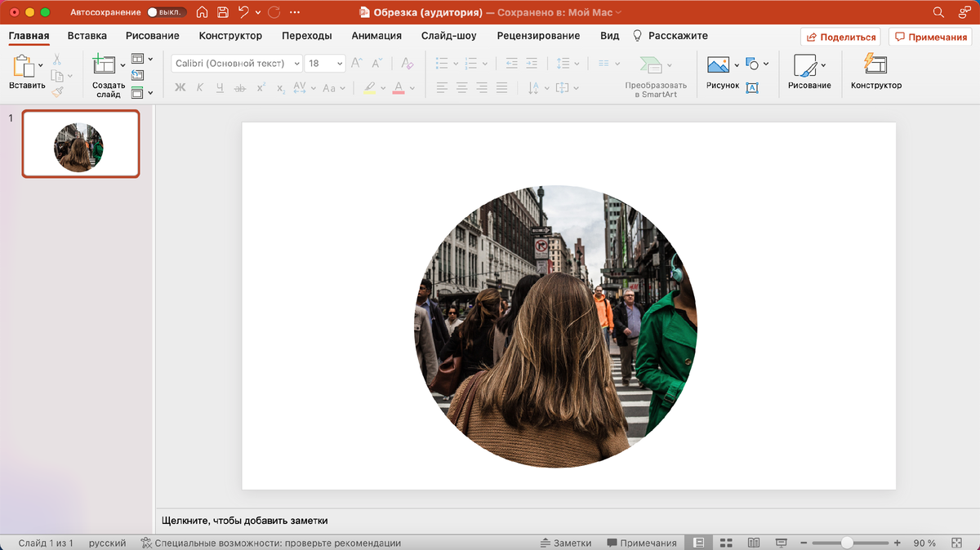Screen dimensions: 980x550
Task: Open the Вставка tab
Action: tap(87, 36)
